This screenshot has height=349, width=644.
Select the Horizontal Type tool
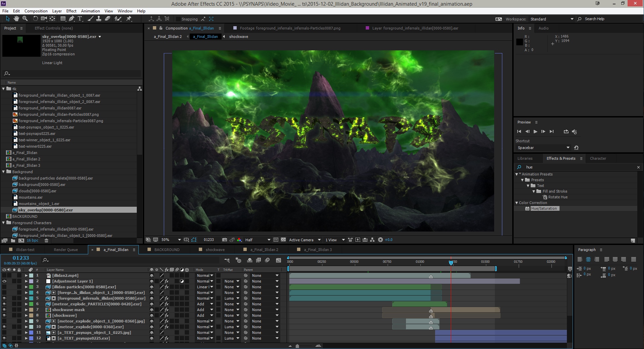coord(80,19)
